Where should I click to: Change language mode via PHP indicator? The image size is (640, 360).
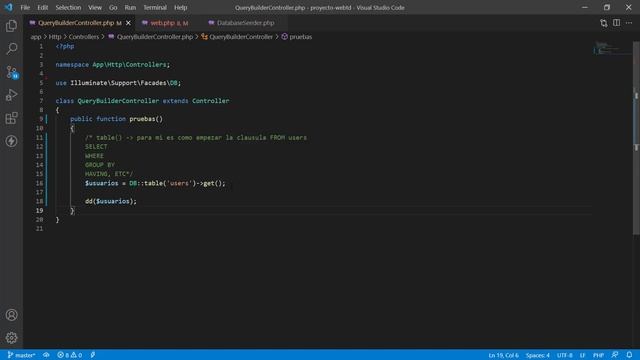pos(598,355)
